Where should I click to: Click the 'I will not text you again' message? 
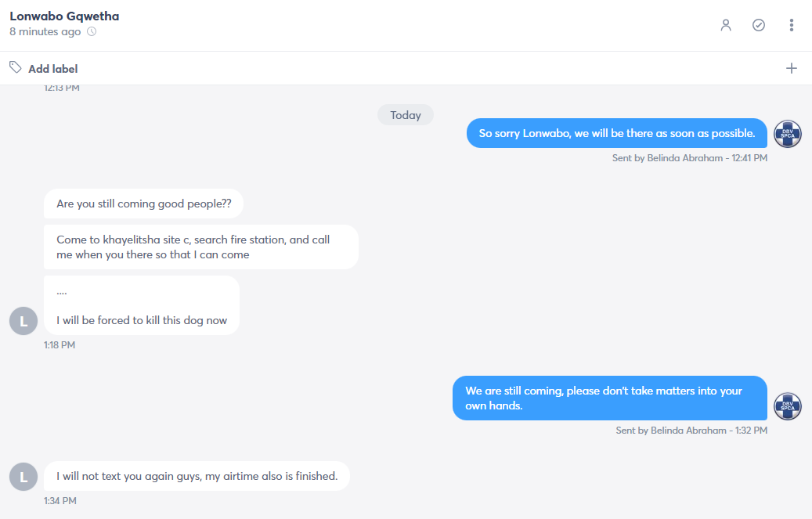point(197,476)
